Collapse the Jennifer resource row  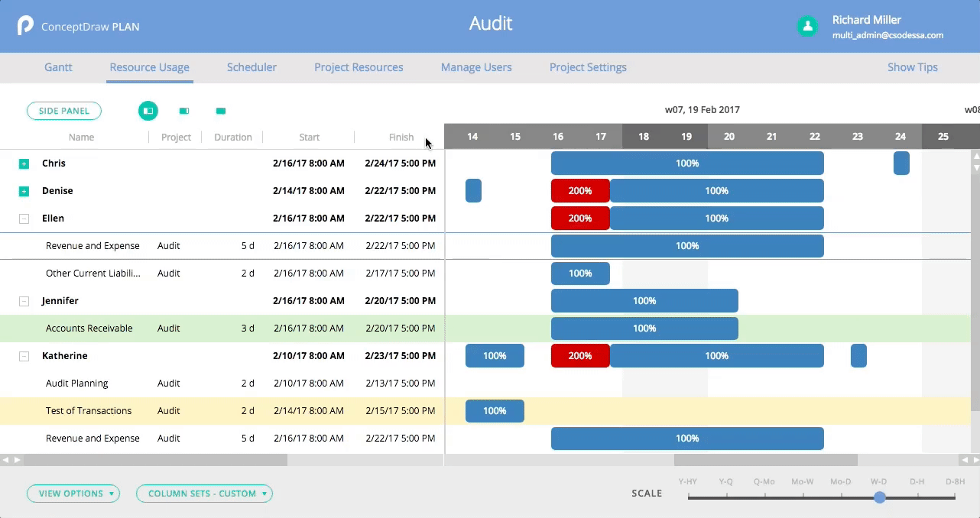click(24, 301)
